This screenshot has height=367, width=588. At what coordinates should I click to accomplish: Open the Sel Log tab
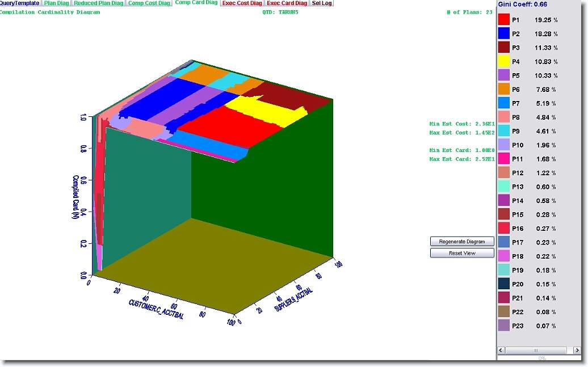click(x=322, y=3)
